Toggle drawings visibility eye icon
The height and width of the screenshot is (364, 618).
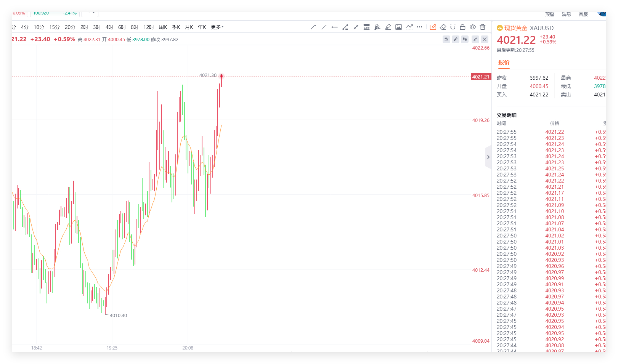472,27
